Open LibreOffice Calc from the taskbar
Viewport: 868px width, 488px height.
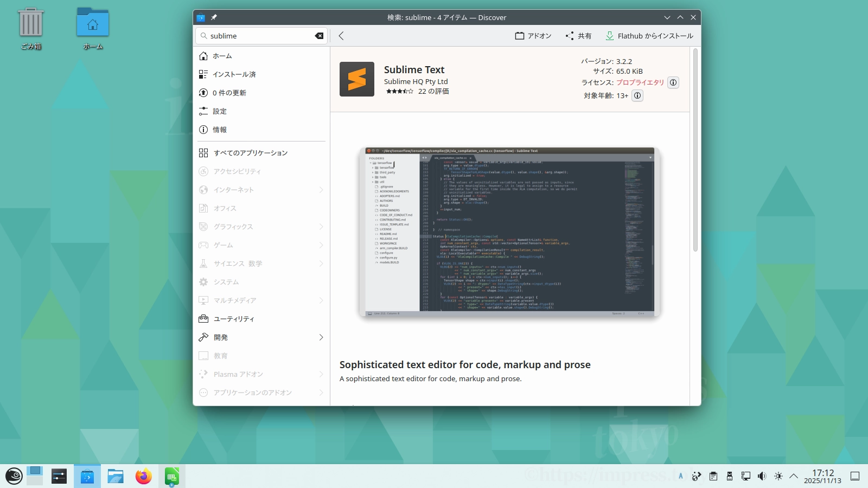tap(172, 476)
